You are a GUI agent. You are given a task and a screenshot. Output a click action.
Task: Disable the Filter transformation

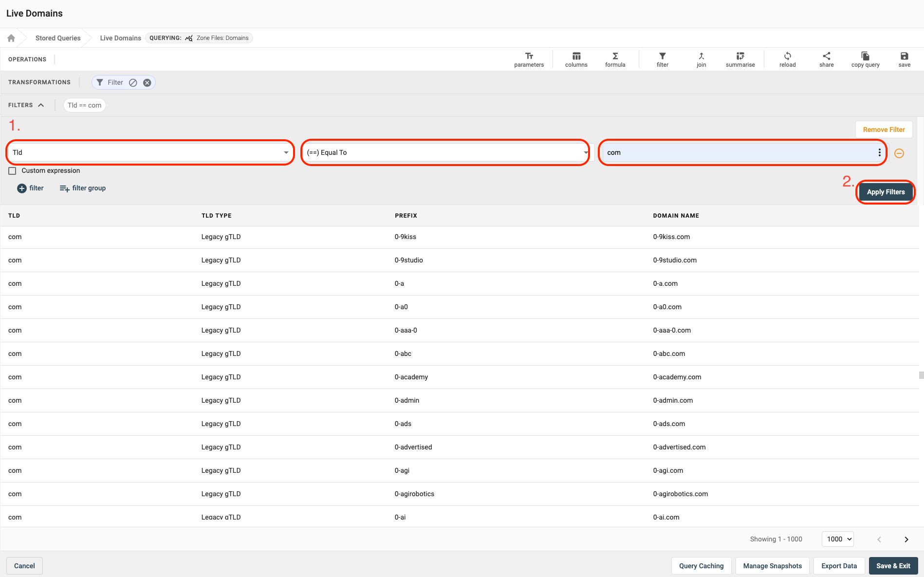click(x=133, y=83)
